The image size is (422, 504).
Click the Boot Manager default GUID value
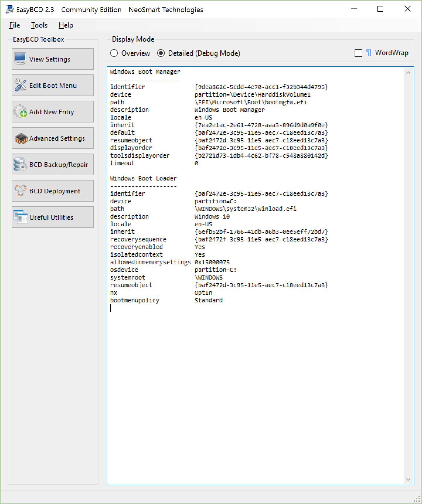[261, 133]
